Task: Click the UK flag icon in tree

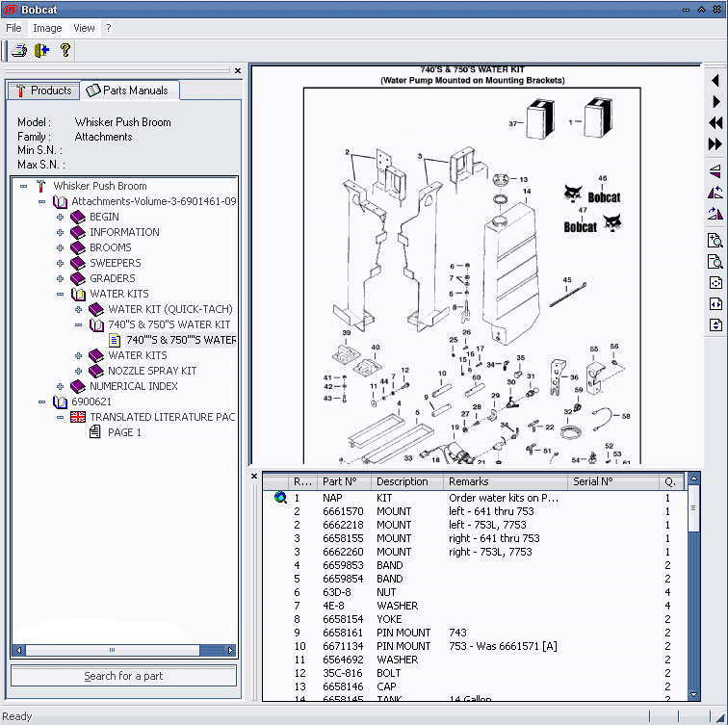Action: pyautogui.click(x=78, y=417)
